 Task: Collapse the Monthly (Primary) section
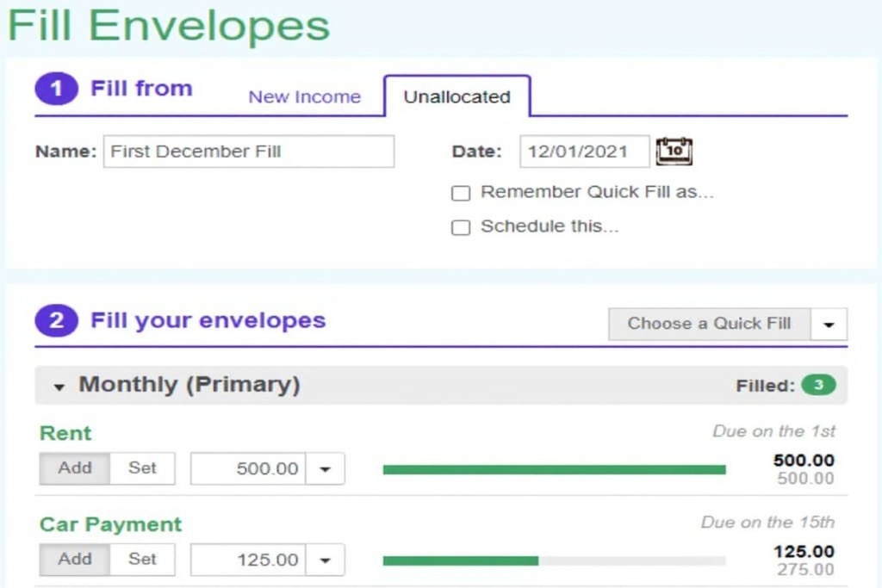[59, 387]
